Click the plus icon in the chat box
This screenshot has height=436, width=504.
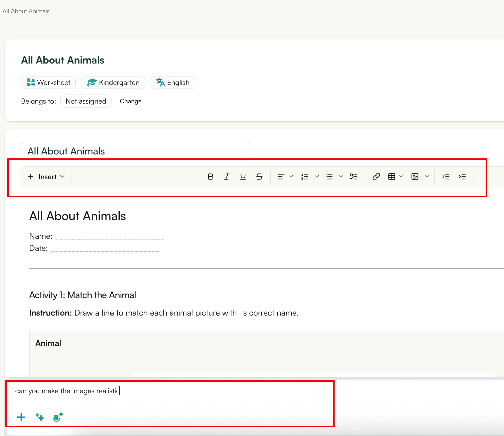21,417
